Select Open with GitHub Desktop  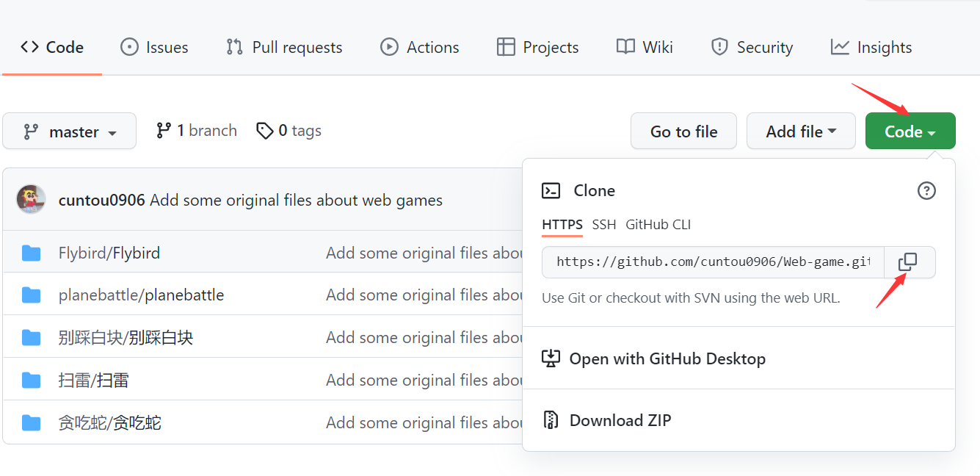click(667, 358)
